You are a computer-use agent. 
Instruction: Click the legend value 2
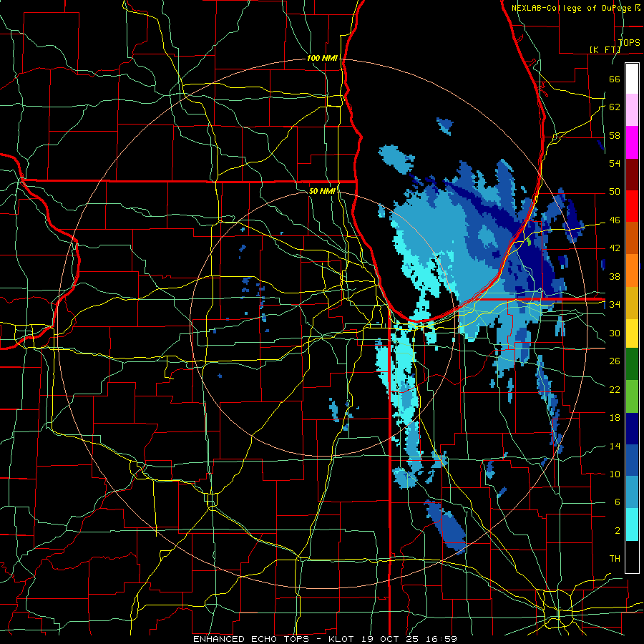pos(618,531)
